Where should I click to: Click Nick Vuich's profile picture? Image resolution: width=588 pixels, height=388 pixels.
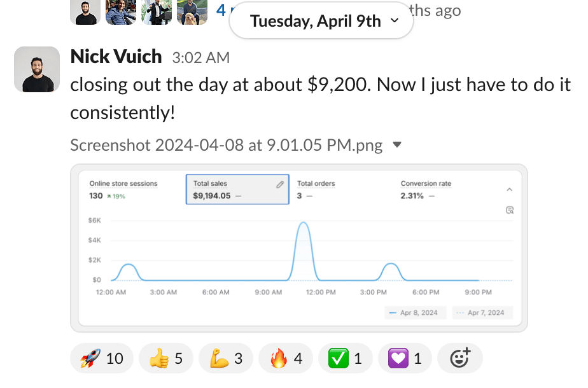[37, 69]
